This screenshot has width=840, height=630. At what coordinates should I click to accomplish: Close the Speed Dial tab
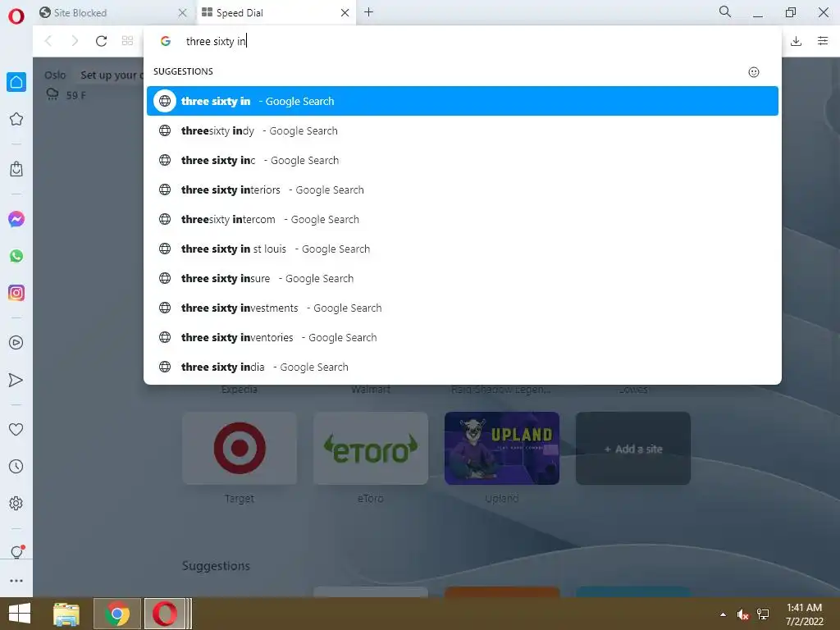345,12
